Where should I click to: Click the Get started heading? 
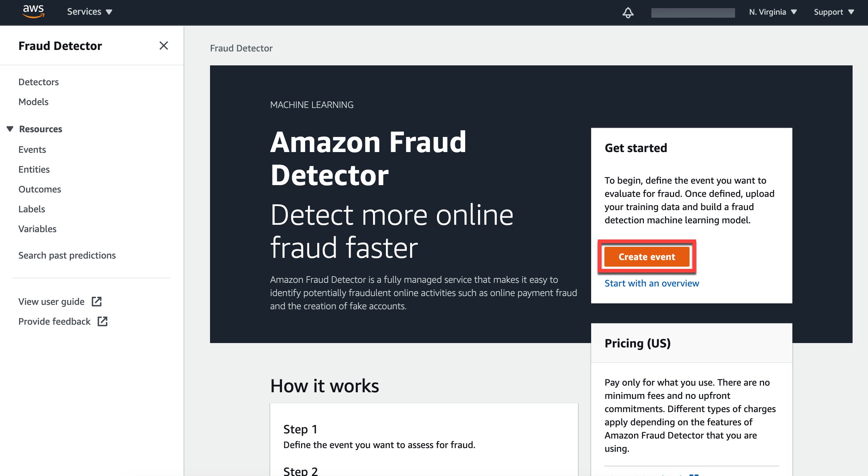point(636,148)
